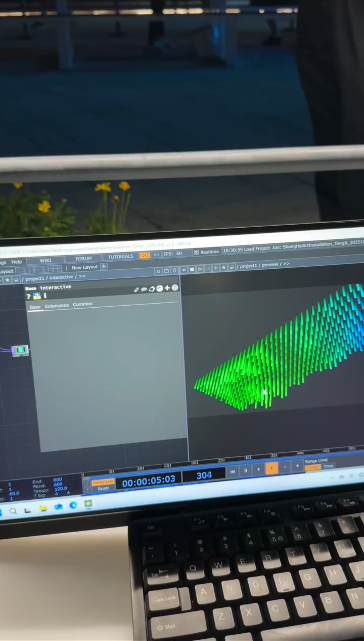
Task: Open the operator comment bubble icon
Action: (x=144, y=289)
